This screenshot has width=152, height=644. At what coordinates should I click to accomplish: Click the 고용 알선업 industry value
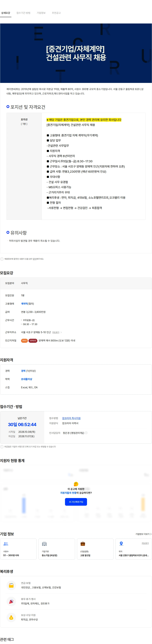[x=85, y=555]
